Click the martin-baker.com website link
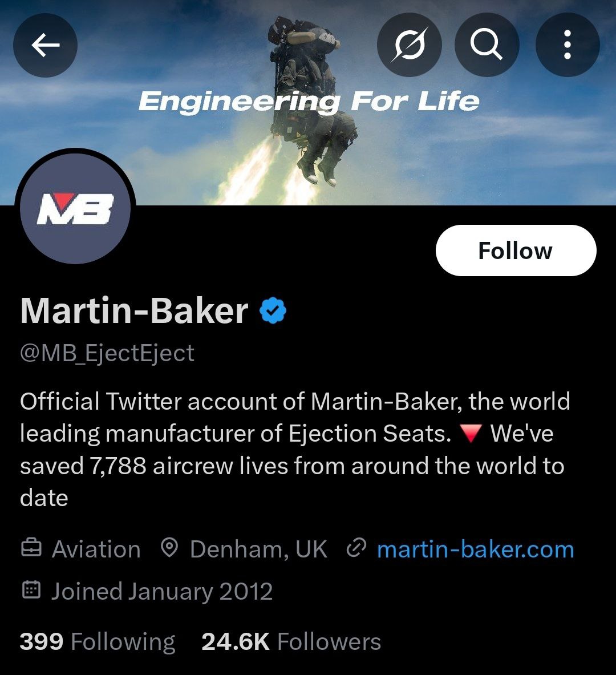The width and height of the screenshot is (616, 675). click(475, 549)
